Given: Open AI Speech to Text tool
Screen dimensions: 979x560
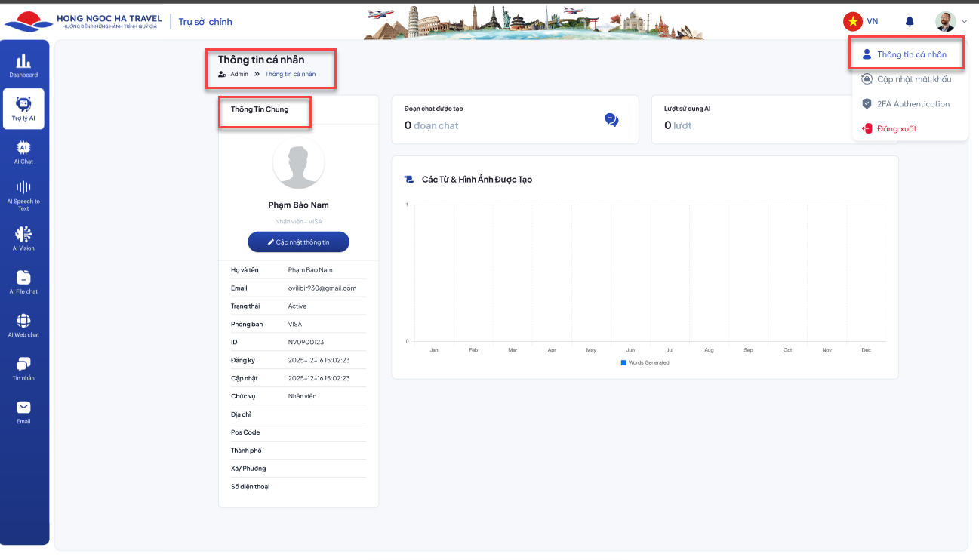Looking at the screenshot, I should point(23,194).
